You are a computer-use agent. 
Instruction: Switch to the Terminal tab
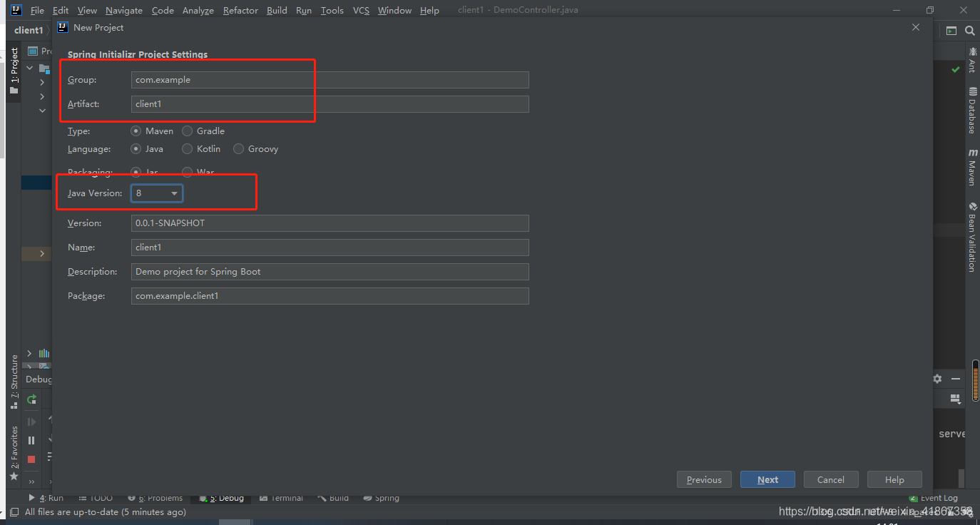point(282,498)
